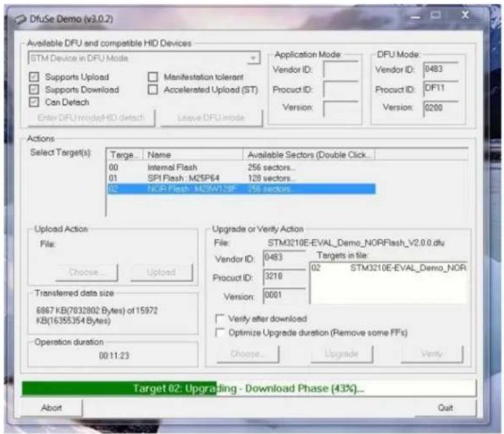
Task: Check Verify after download
Action: pyautogui.click(x=220, y=319)
